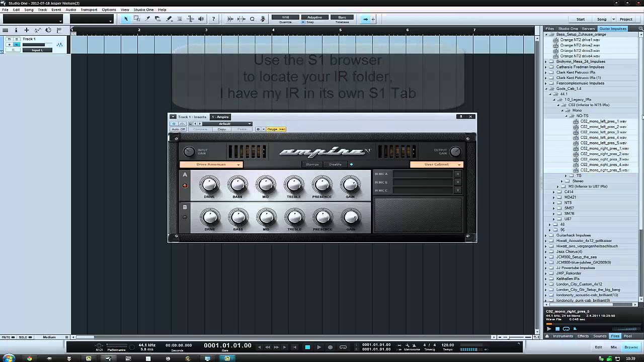The width and height of the screenshot is (644, 362).
Task: Click the taskbar clock showing 10:39
Action: pyautogui.click(x=631, y=358)
